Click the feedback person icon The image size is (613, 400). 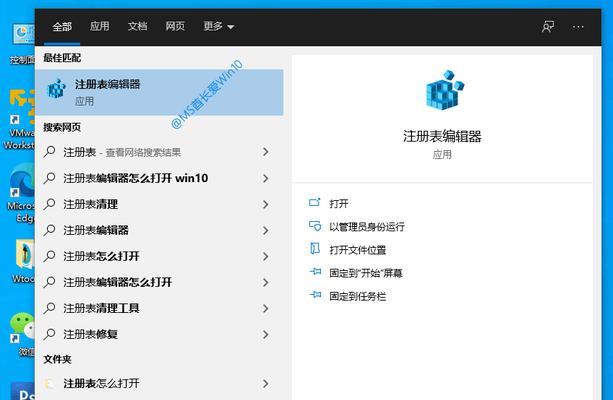(548, 27)
